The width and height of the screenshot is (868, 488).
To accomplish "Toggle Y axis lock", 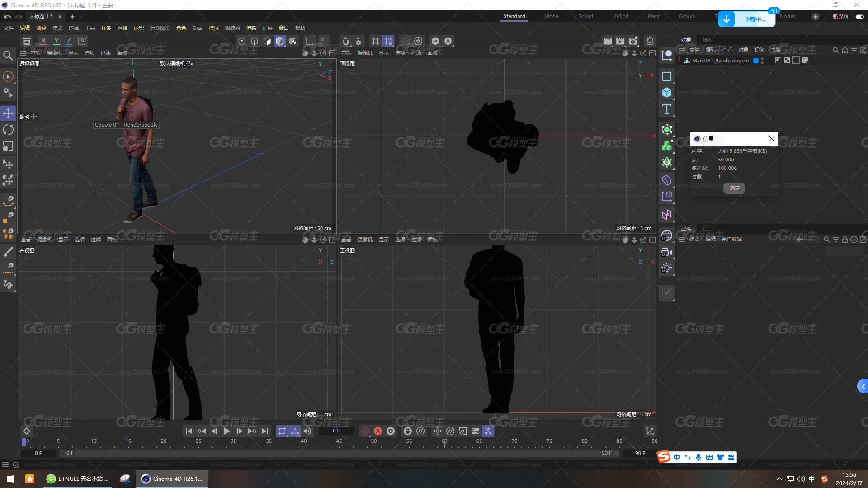I will pyautogui.click(x=56, y=41).
